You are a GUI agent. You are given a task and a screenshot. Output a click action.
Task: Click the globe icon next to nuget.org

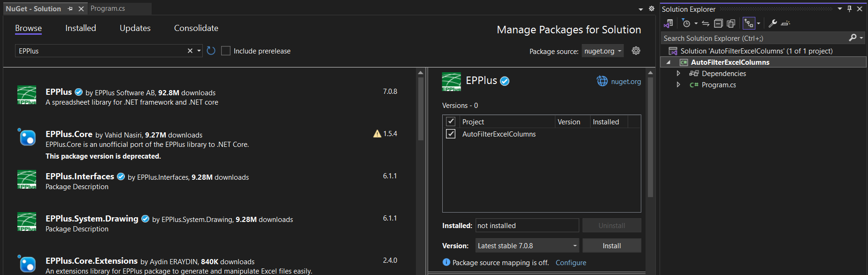pyautogui.click(x=602, y=81)
